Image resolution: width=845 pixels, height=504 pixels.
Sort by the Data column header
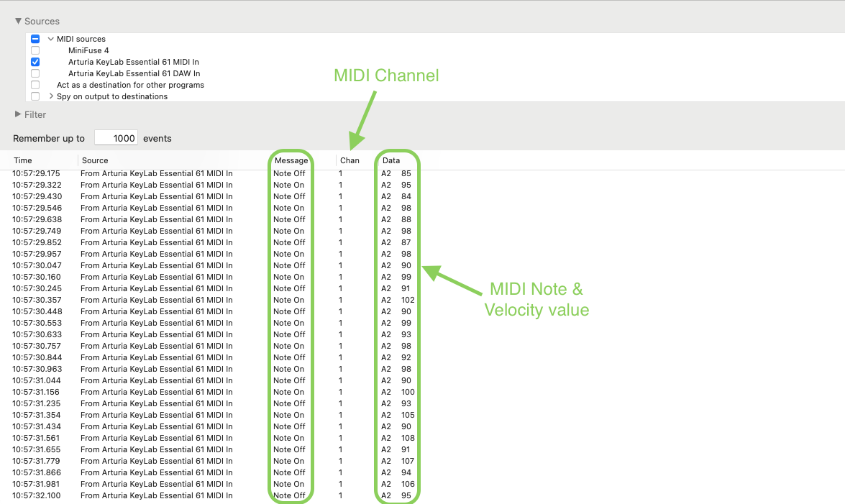390,160
